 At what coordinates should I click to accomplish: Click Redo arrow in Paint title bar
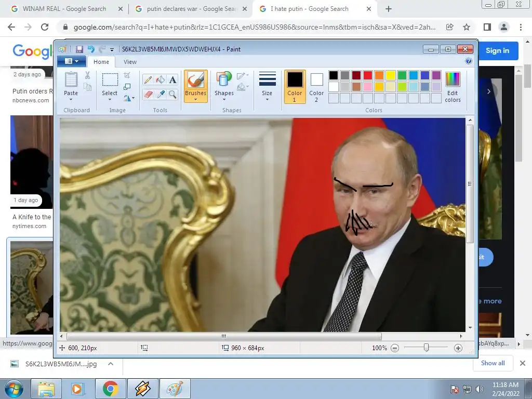tap(102, 49)
